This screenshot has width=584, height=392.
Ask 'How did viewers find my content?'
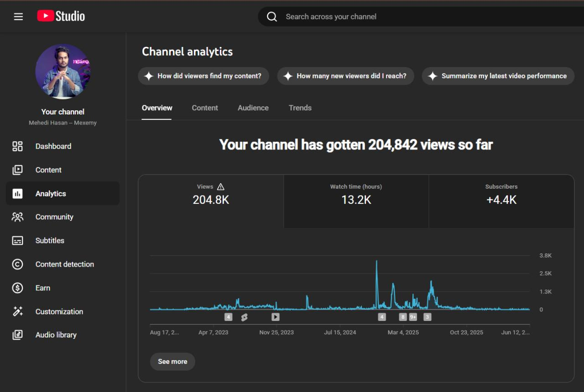(203, 76)
